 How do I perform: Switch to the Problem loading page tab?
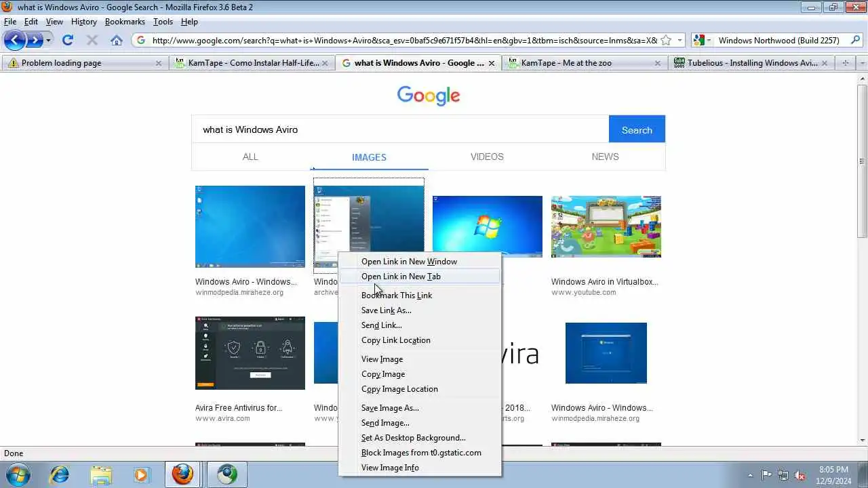(x=84, y=63)
